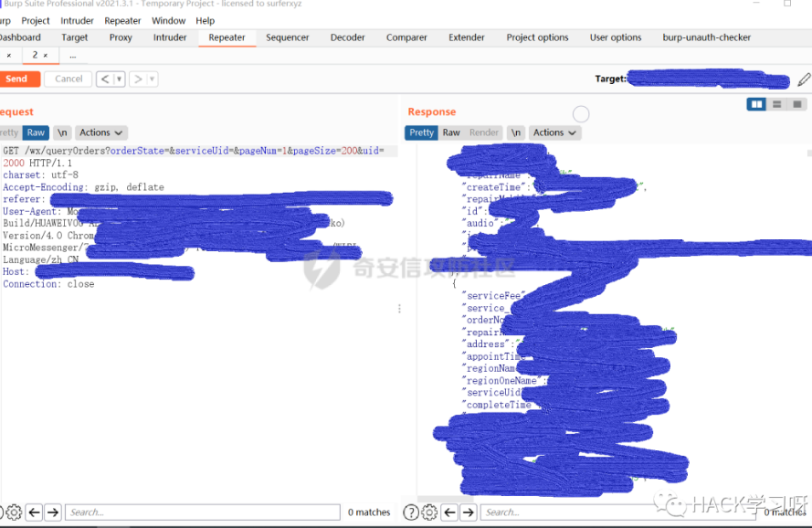Go forward to next request in history
812x528 pixels.
(x=138, y=79)
